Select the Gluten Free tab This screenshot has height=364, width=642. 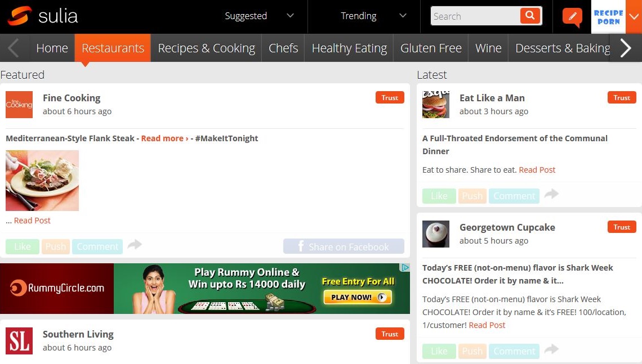pos(431,48)
